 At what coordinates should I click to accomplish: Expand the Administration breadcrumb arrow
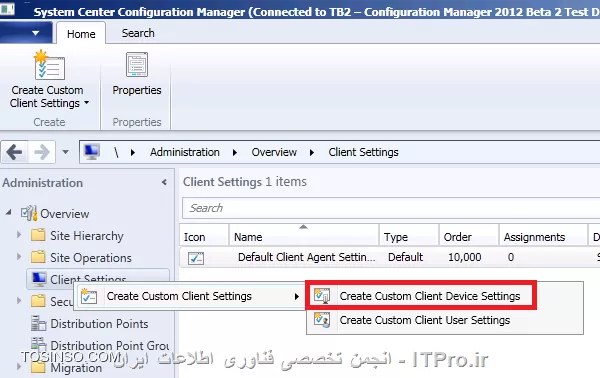pos(235,152)
